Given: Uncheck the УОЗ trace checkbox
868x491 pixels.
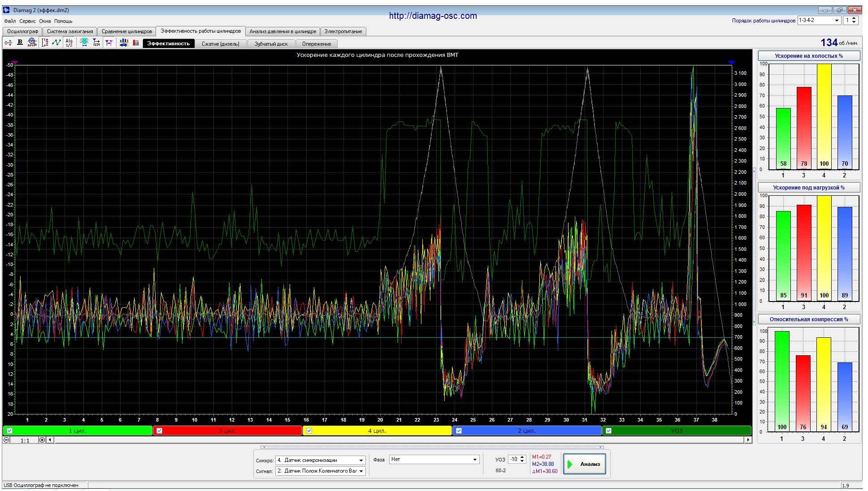Looking at the screenshot, I should tap(609, 431).
